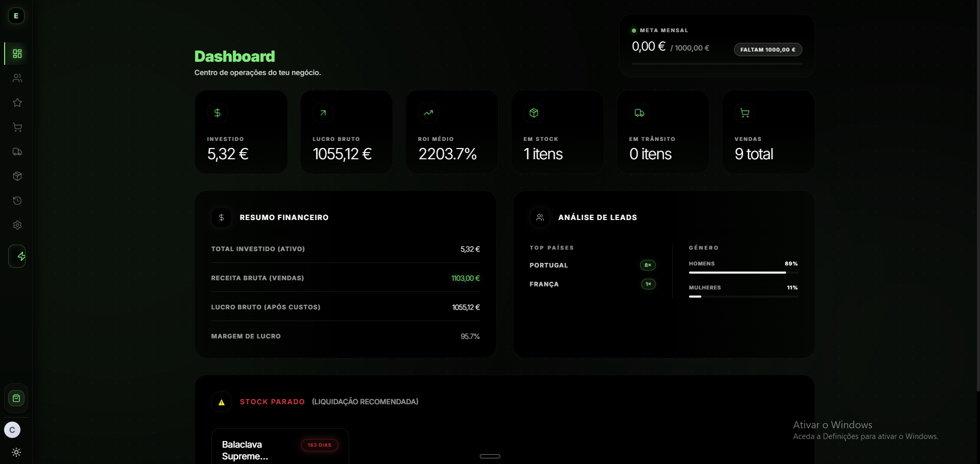Click the 2203.7% ROI médio value
This screenshot has width=980, height=464.
[x=448, y=154]
